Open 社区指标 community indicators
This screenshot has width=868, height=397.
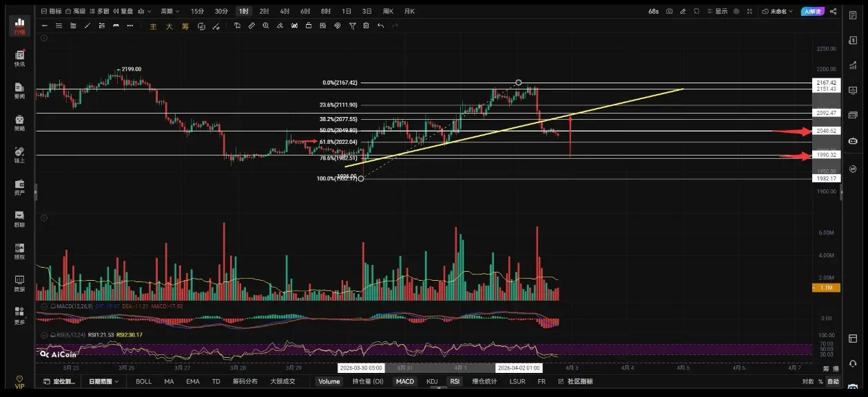coord(575,381)
